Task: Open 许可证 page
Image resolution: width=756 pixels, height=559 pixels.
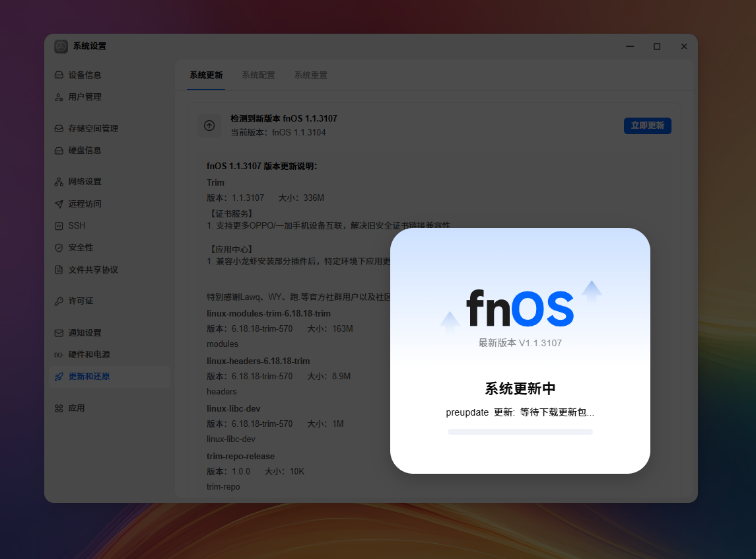Action: (x=110, y=301)
